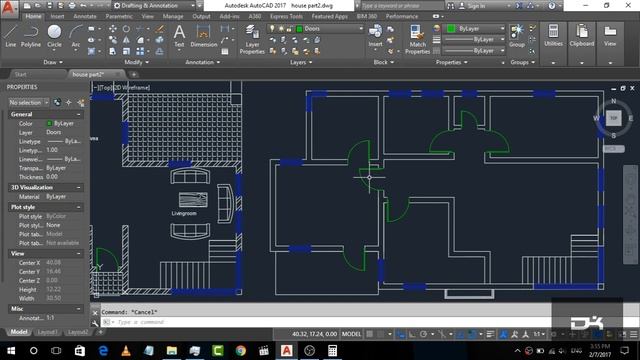The height and width of the screenshot is (360, 640).
Task: Select the Rotate tool in Modify
Action: [x=126, y=29]
